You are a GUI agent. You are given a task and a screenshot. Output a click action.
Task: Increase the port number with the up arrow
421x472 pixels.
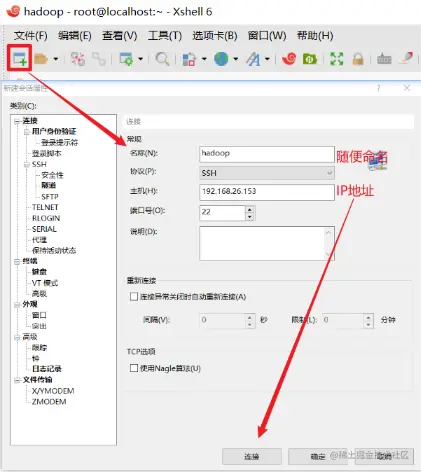click(x=250, y=209)
